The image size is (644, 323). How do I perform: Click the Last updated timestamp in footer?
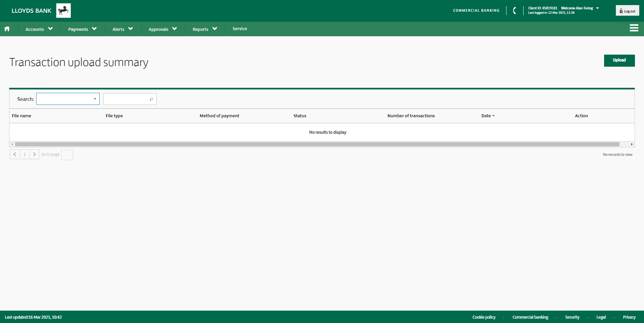click(33, 317)
